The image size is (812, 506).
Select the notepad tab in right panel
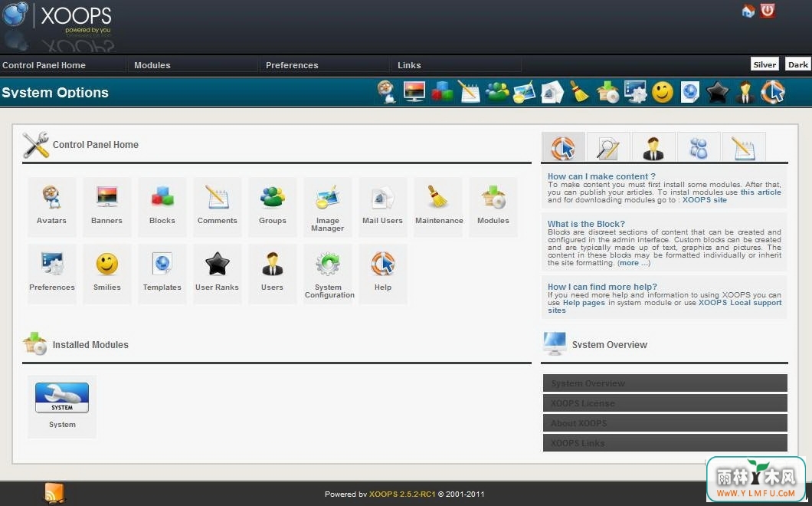coord(744,147)
